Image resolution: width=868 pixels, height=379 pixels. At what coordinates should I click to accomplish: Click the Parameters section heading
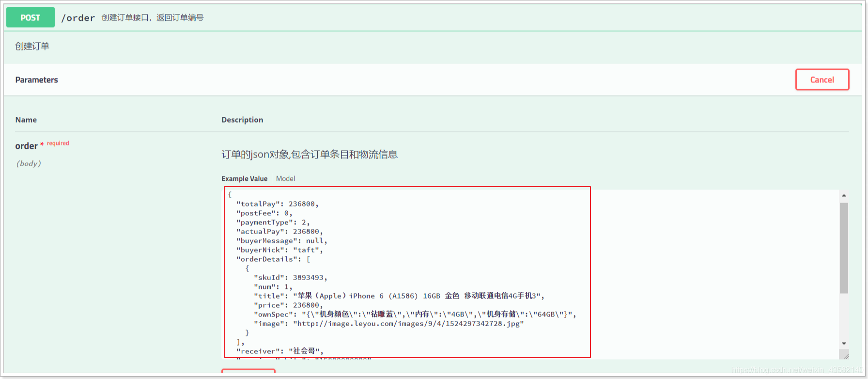(37, 80)
